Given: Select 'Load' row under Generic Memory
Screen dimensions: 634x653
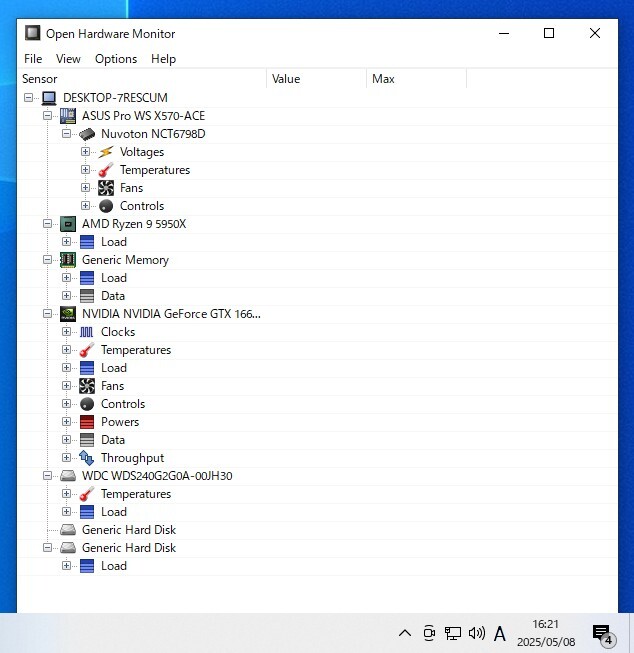Looking at the screenshot, I should (317, 278).
